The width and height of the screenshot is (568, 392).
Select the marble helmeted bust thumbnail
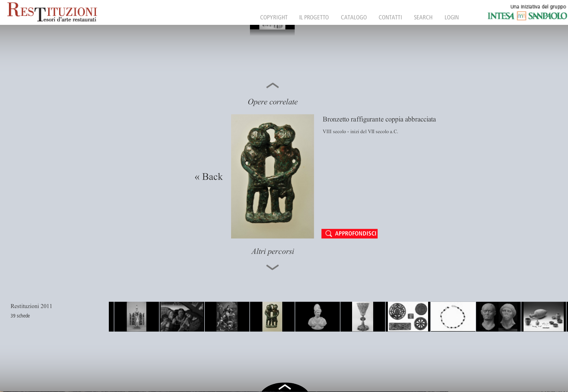[x=317, y=316]
